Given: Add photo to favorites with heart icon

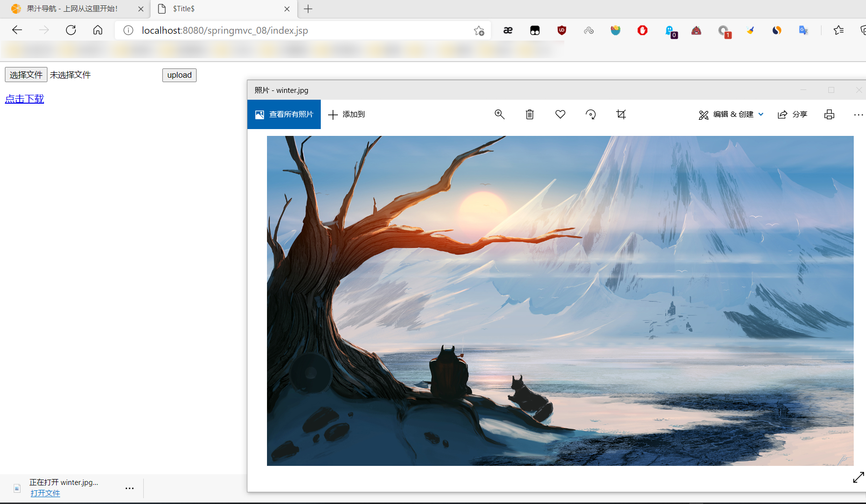Looking at the screenshot, I should pos(560,114).
